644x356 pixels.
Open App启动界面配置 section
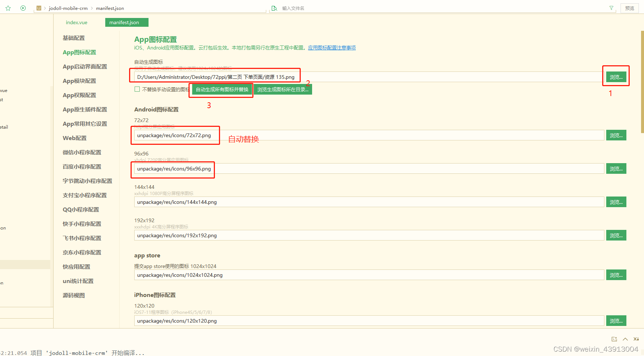[x=85, y=66]
